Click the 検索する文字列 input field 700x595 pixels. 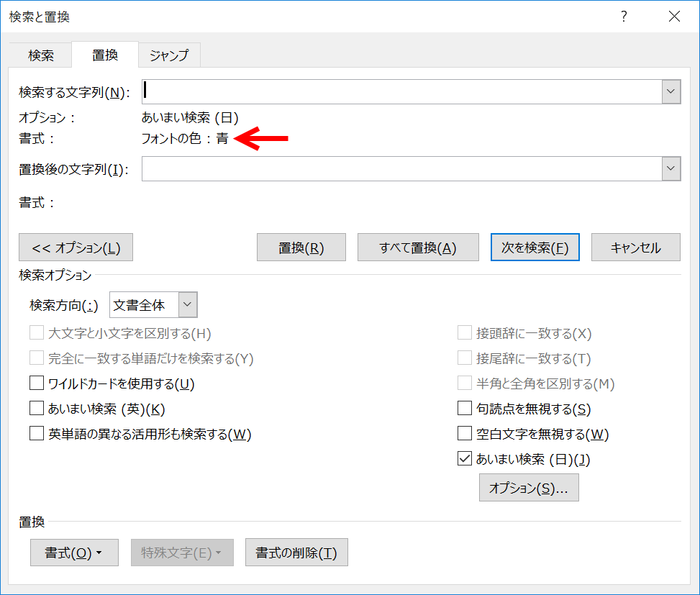pos(401,91)
